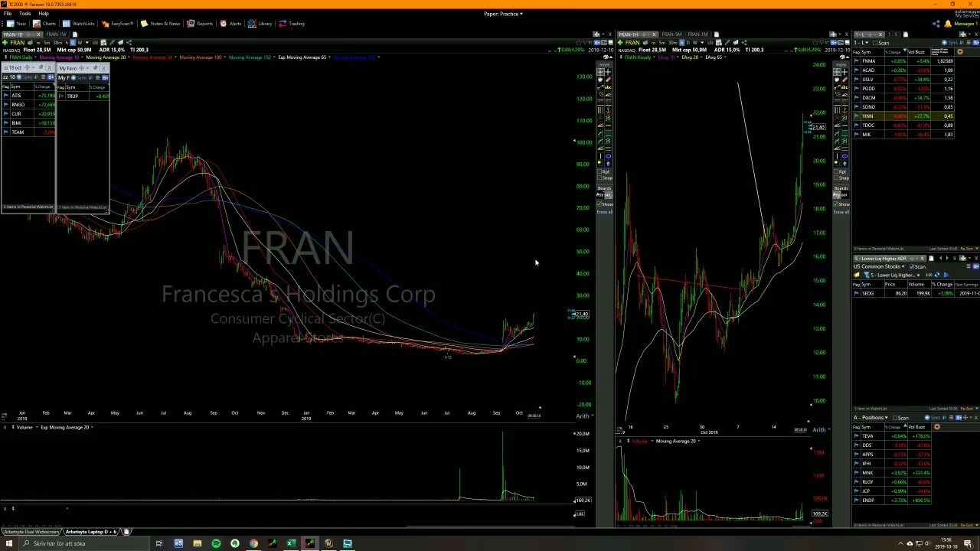This screenshot has height=551, width=980.
Task: Open Alerts from the toolbar
Action: coord(230,24)
